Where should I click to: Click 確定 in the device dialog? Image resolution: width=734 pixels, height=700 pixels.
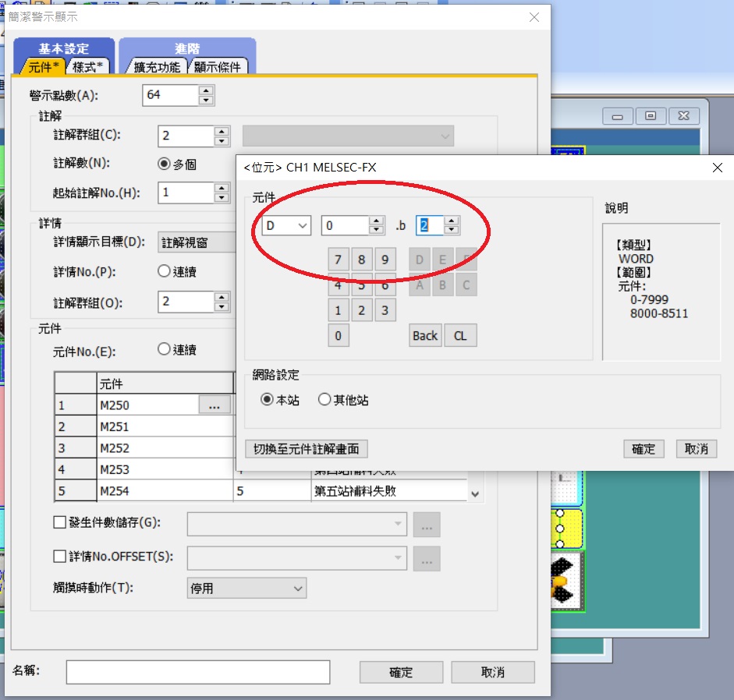(x=644, y=449)
